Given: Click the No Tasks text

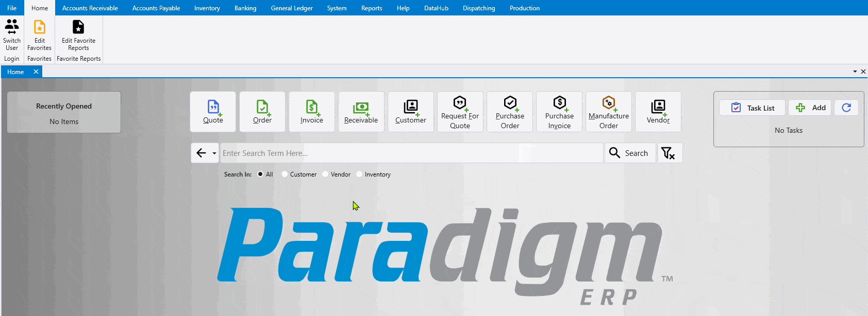Looking at the screenshot, I should point(789,130).
